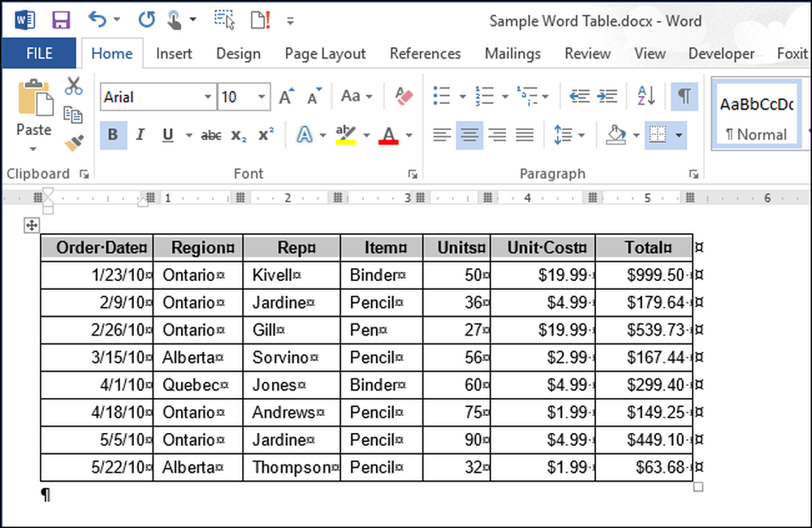This screenshot has width=812, height=528.
Task: Click the first line indent ruler marker
Action: tap(48, 193)
